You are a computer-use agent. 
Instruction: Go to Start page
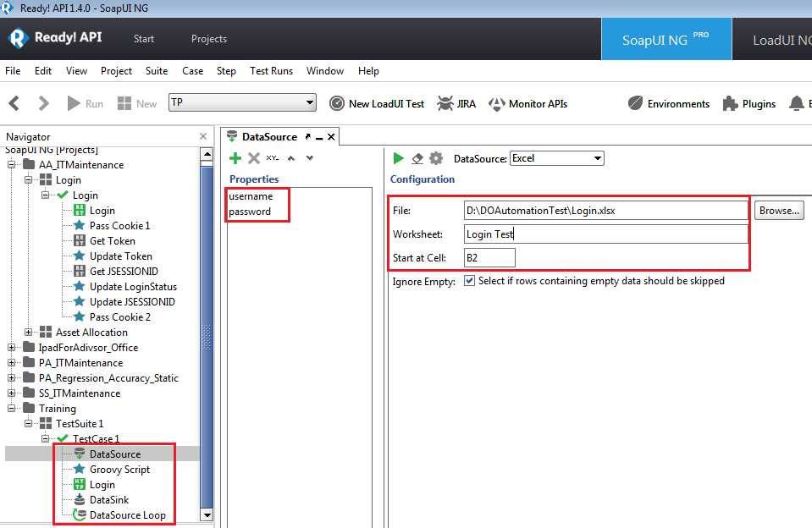pos(143,39)
